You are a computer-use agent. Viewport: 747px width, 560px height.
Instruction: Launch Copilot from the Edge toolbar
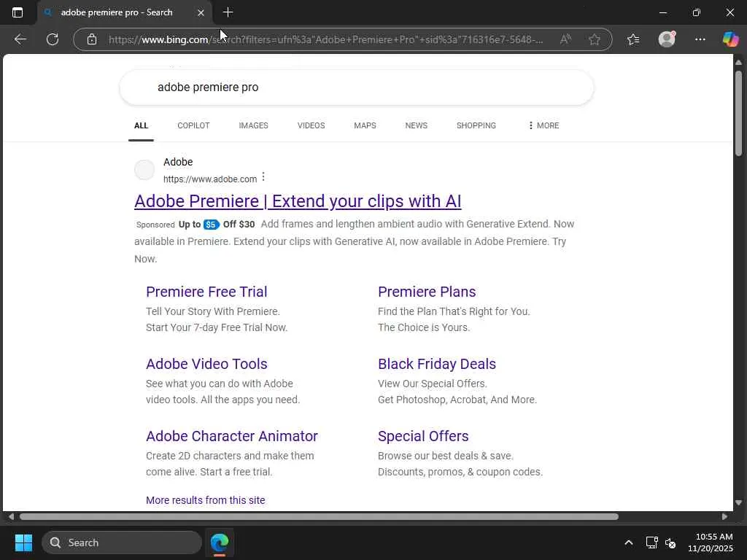(730, 39)
